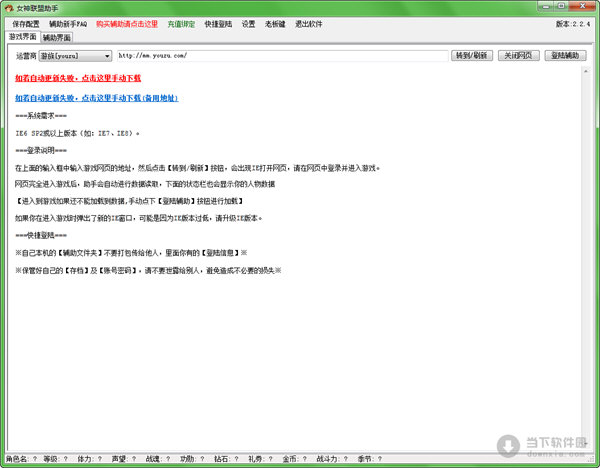Click the app icon in the title bar
Screen dimensions: 600x468
[9, 8]
